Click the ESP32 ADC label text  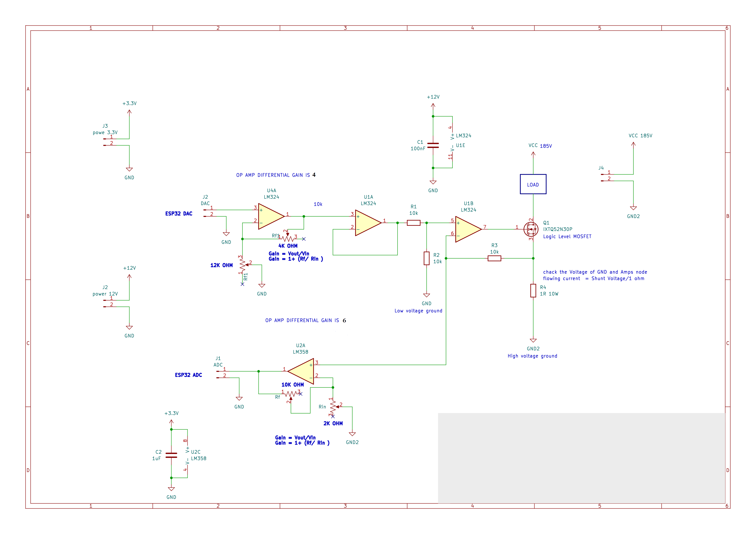[x=189, y=375]
